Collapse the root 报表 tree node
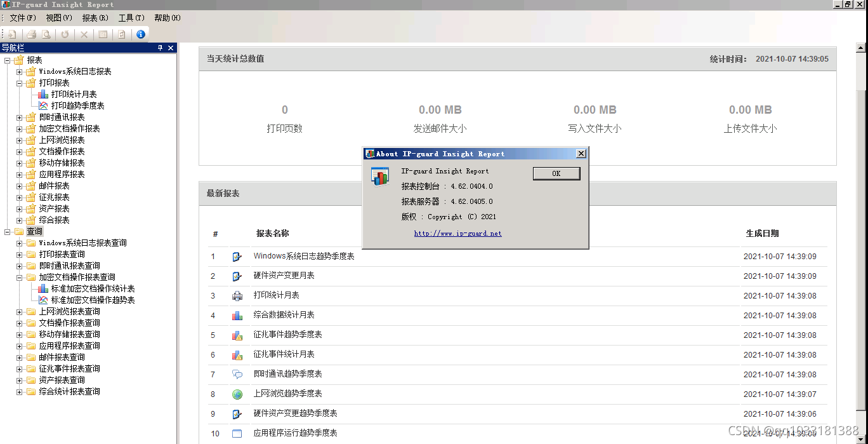 tap(7, 60)
